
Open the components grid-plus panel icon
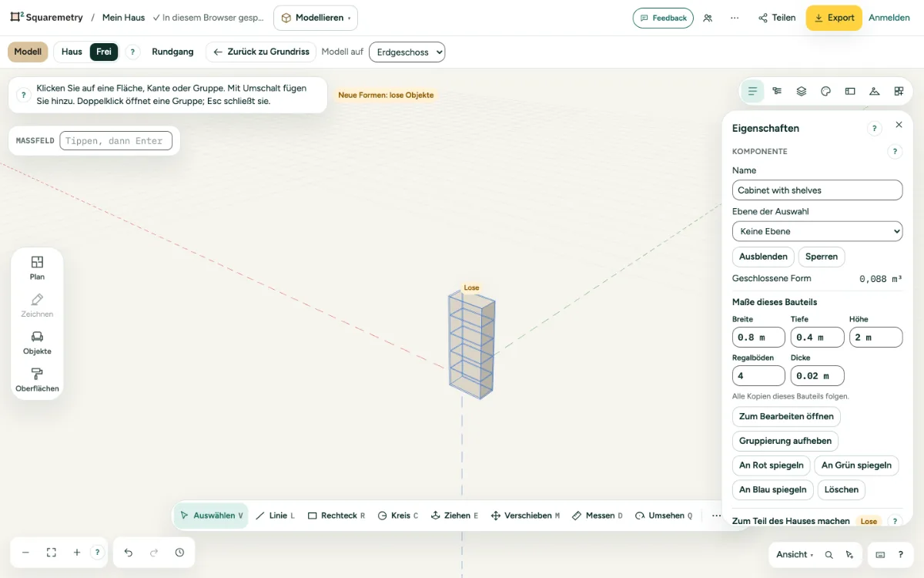(x=899, y=91)
